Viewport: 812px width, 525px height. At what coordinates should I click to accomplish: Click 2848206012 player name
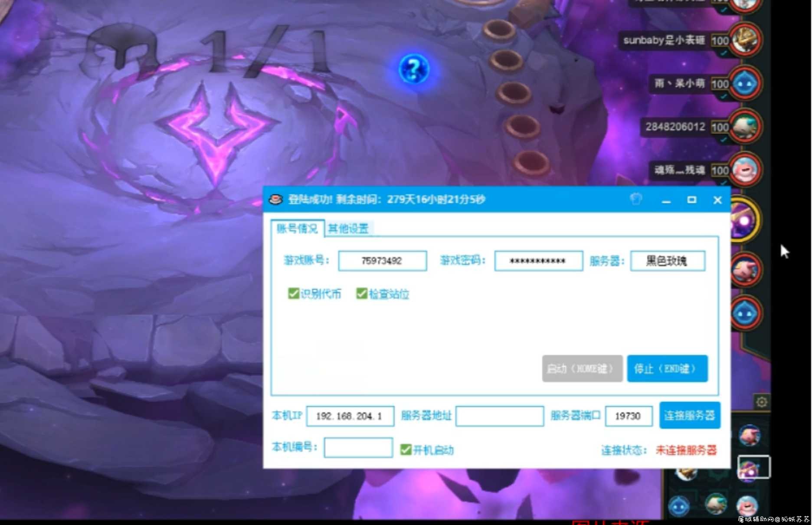pyautogui.click(x=675, y=127)
